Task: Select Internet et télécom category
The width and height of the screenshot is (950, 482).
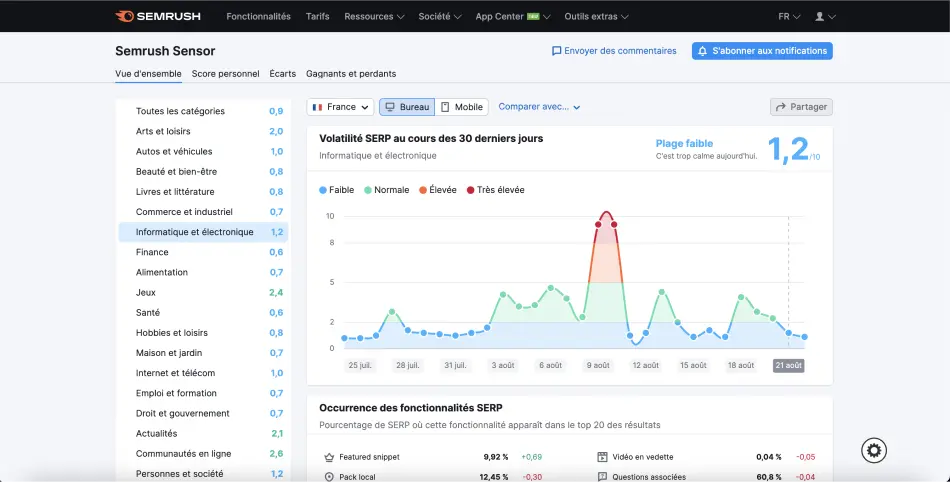Action: click(204, 373)
